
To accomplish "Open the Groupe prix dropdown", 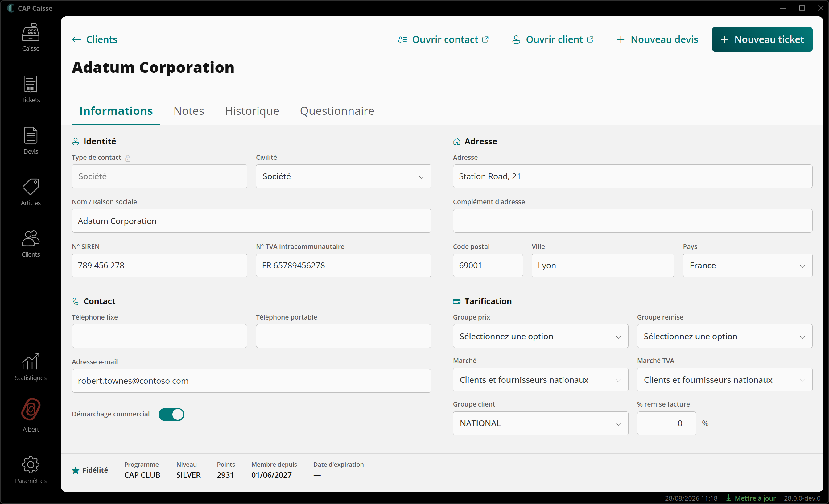I will coord(540,336).
